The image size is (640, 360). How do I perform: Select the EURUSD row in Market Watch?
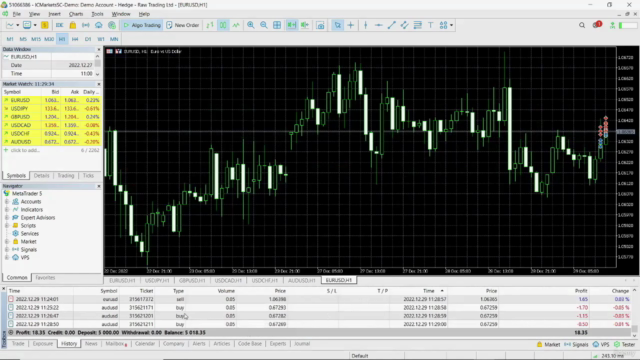(x=51, y=100)
